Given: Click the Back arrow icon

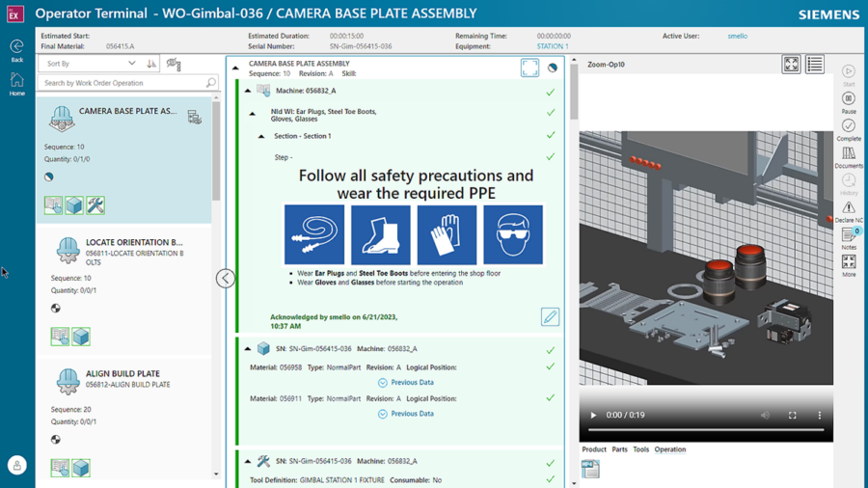Looking at the screenshot, I should coord(16,46).
